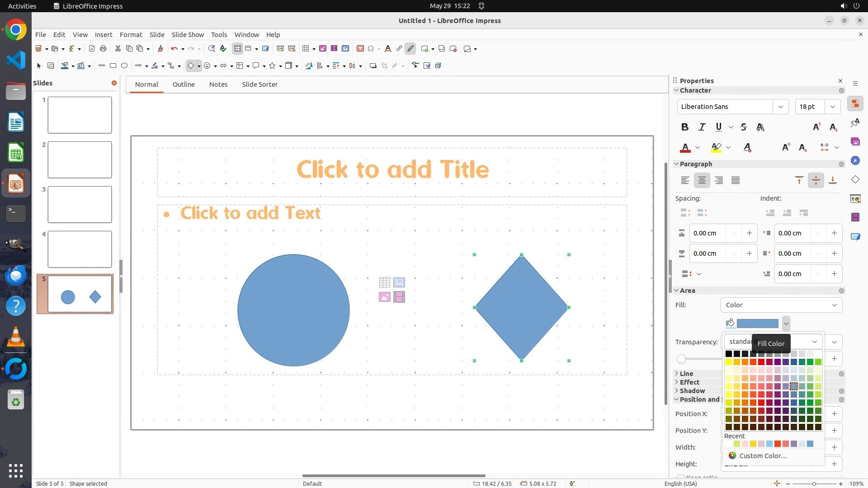
Task: Toggle Display Grid toolbar button
Action: pyautogui.click(x=238, y=49)
